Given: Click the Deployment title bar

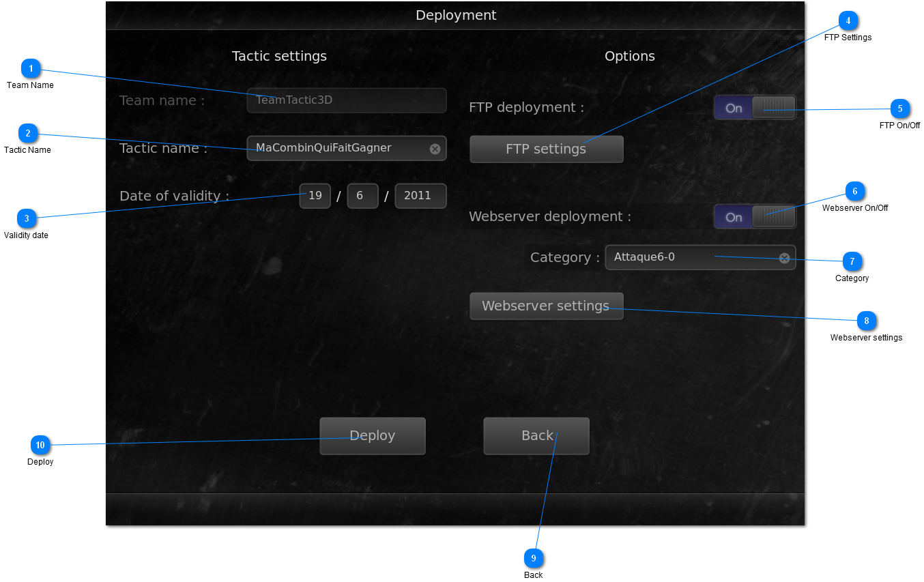Looking at the screenshot, I should [x=456, y=14].
